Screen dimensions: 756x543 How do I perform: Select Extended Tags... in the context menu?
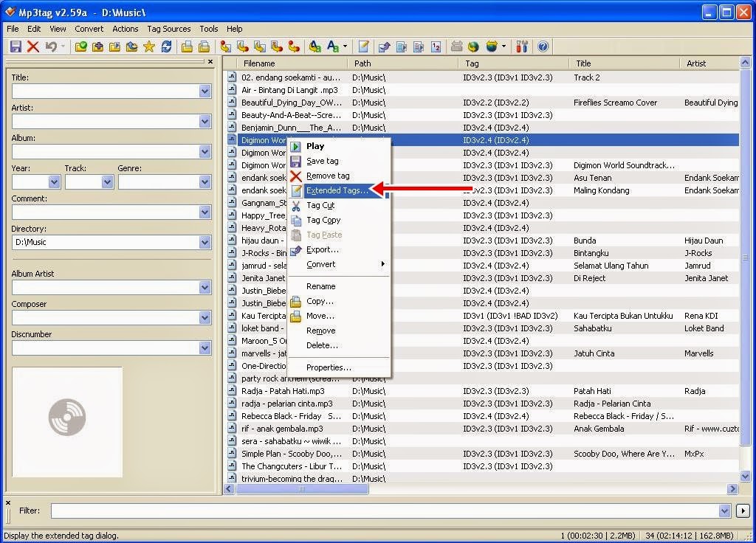pos(338,190)
